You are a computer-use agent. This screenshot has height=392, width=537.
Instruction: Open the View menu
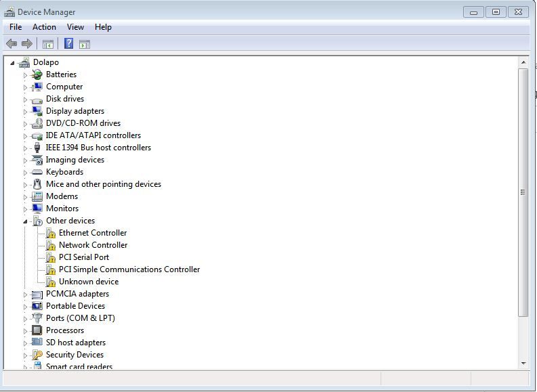coord(75,27)
